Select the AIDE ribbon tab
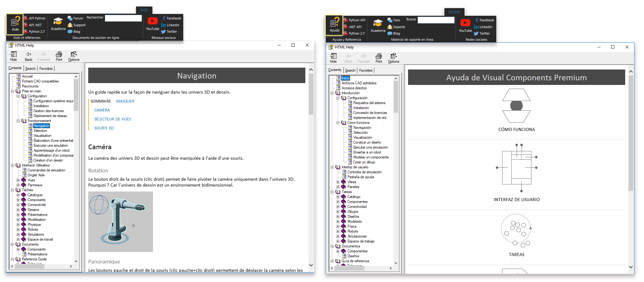 point(144,10)
